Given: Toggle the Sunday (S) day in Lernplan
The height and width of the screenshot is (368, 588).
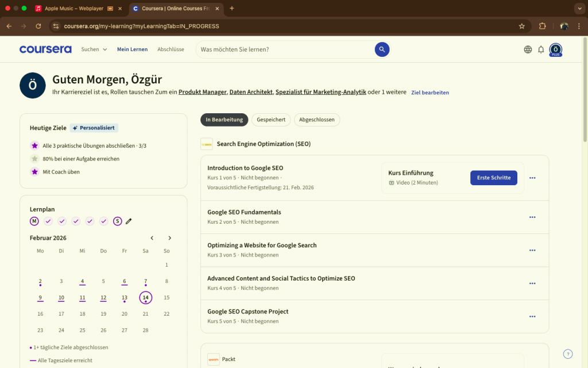Looking at the screenshot, I should click(x=117, y=221).
